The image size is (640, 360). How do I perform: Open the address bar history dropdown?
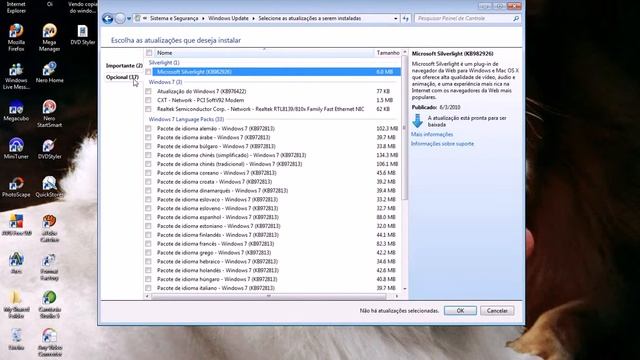coord(396,18)
